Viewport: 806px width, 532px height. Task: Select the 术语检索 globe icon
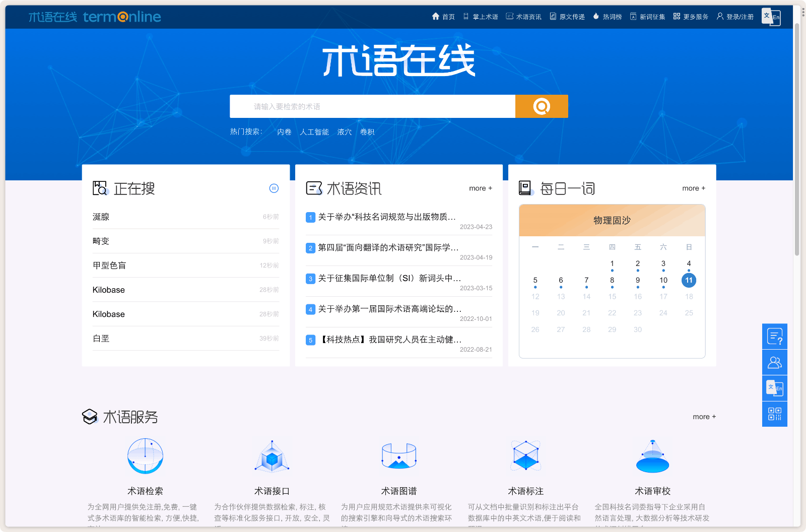(145, 456)
